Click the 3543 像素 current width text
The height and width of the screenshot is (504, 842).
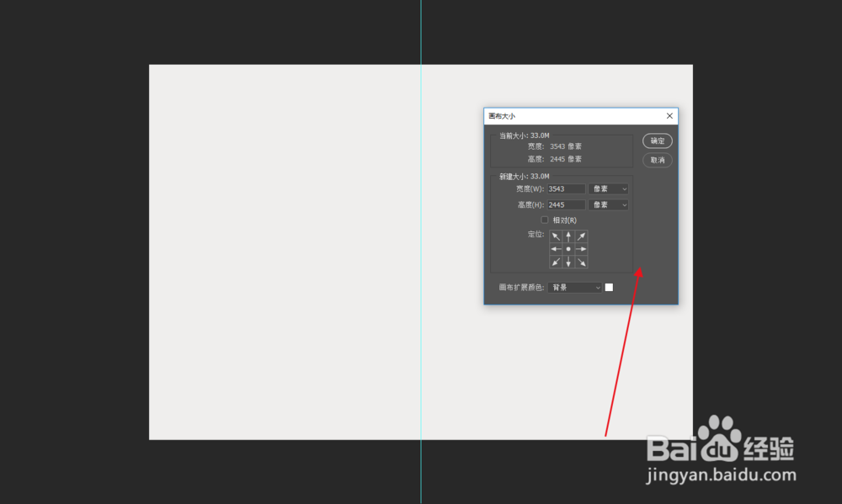pos(566,146)
